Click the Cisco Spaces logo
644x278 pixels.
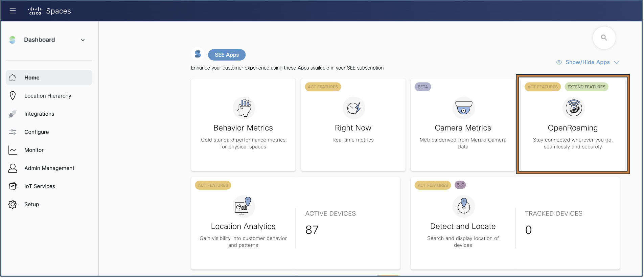[x=49, y=11]
